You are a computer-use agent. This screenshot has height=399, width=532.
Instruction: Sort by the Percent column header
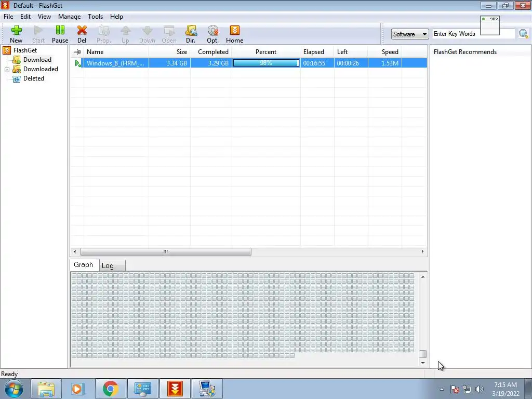(266, 52)
